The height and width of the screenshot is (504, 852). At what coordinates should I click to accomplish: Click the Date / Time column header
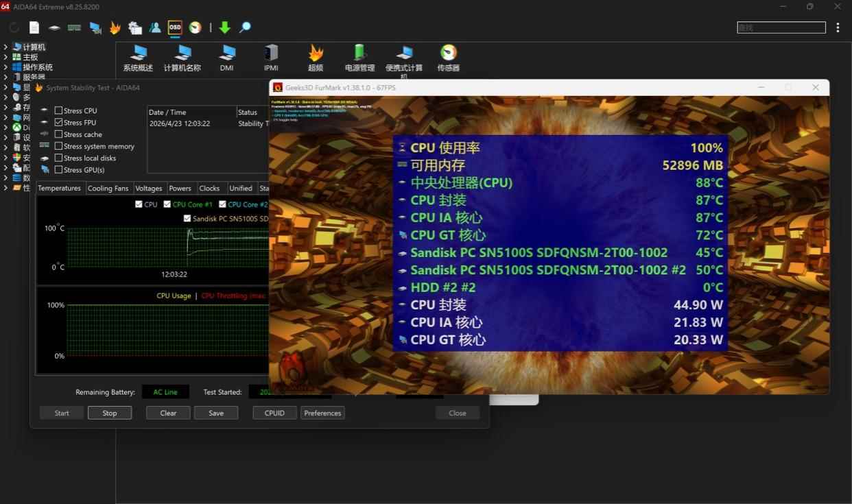(x=191, y=112)
